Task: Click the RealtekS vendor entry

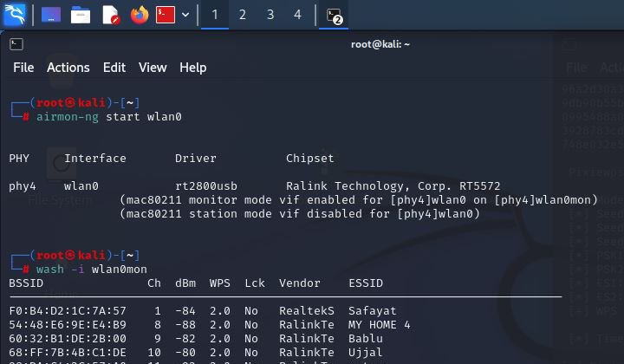Action: coord(307,310)
